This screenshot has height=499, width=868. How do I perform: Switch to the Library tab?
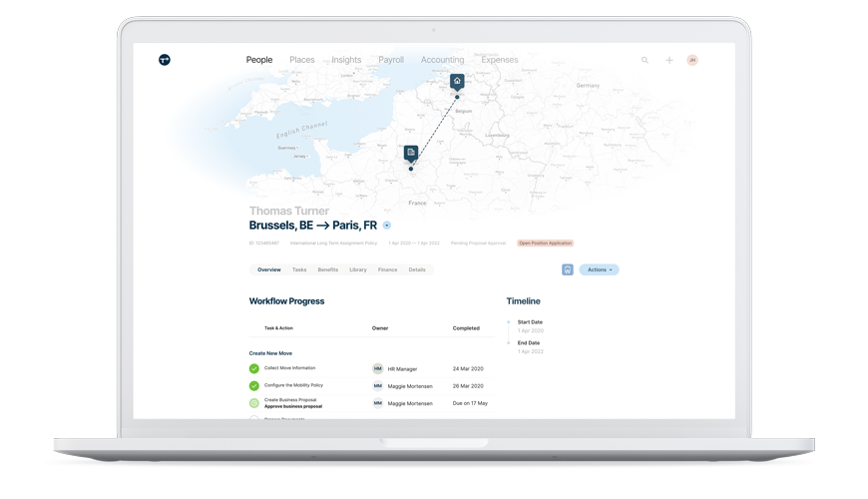pos(357,269)
